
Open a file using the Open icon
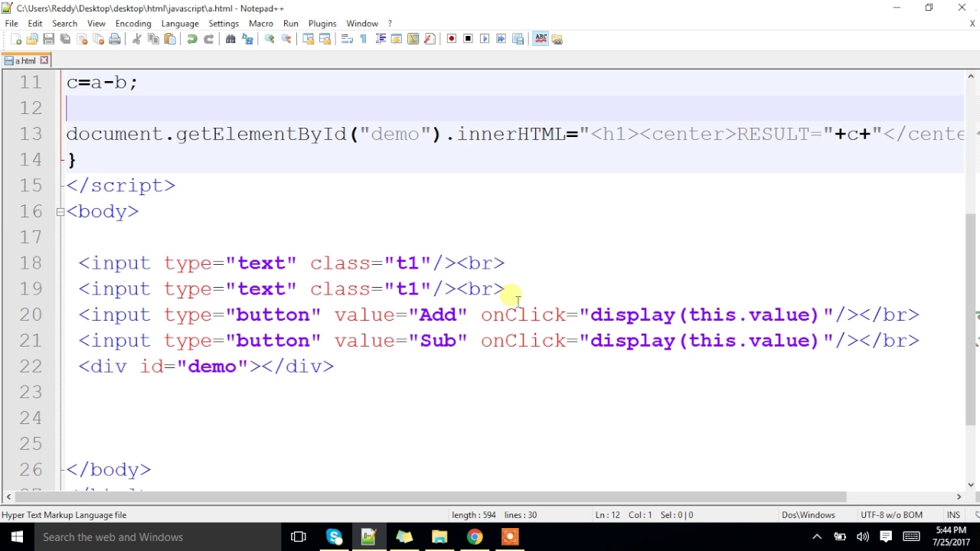[x=32, y=39]
